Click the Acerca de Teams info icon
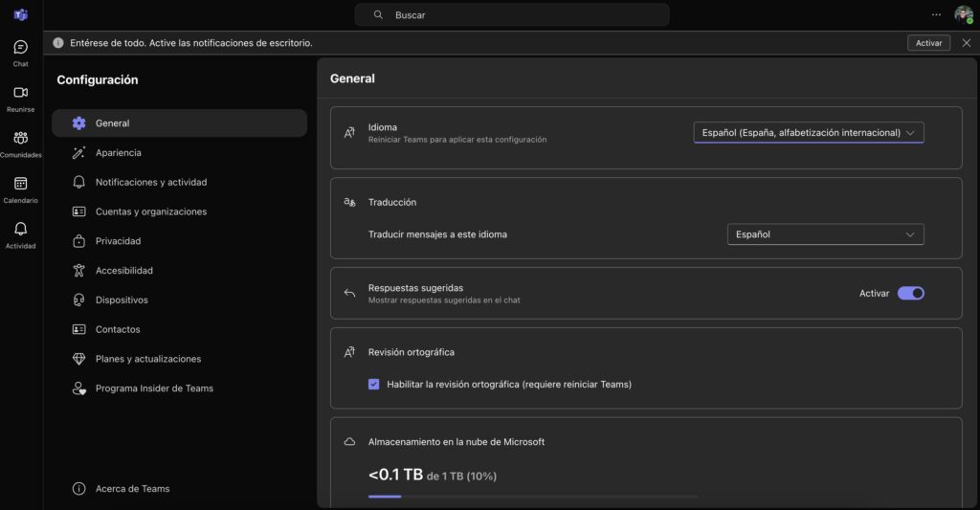The image size is (980, 510). pos(78,489)
